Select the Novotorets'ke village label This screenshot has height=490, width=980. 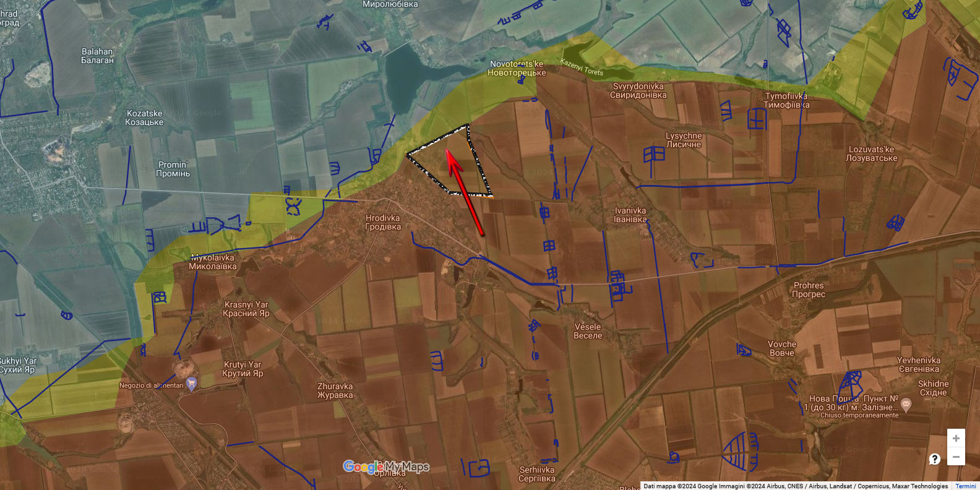click(517, 68)
